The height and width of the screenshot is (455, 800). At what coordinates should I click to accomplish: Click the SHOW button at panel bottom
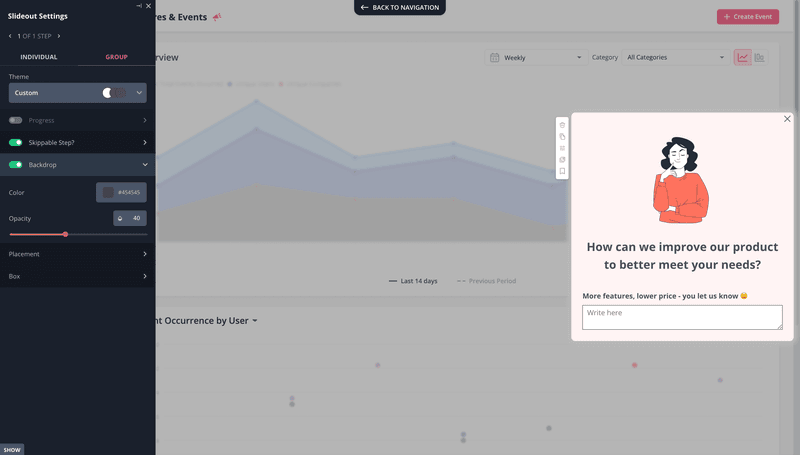coord(12,449)
